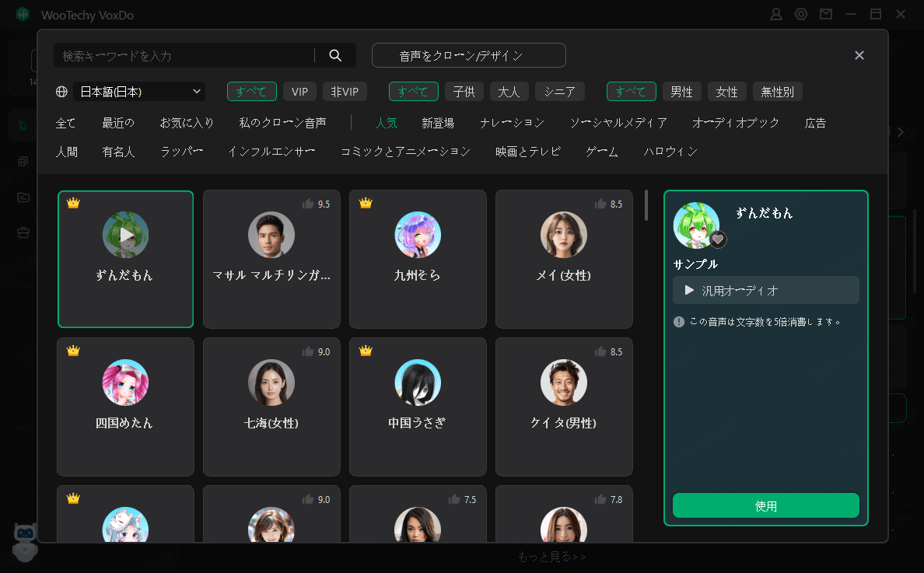Filter voices by 子供
924x573 pixels.
click(x=464, y=92)
